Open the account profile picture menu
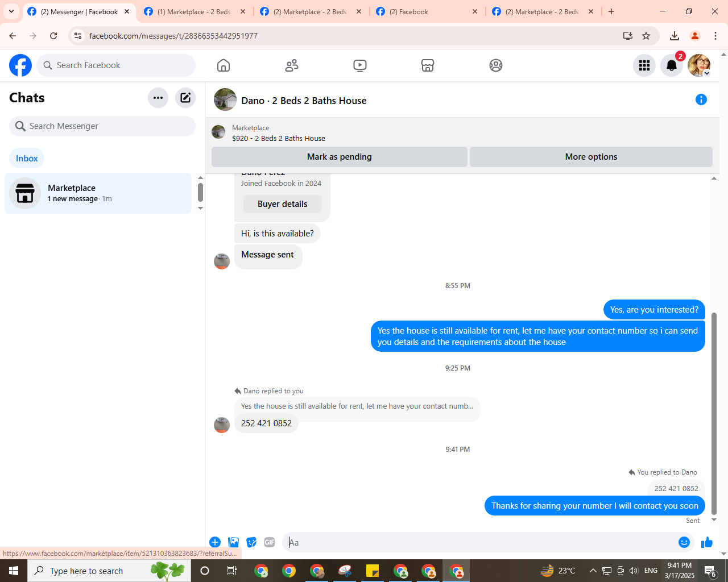This screenshot has width=728, height=582. pos(699,65)
